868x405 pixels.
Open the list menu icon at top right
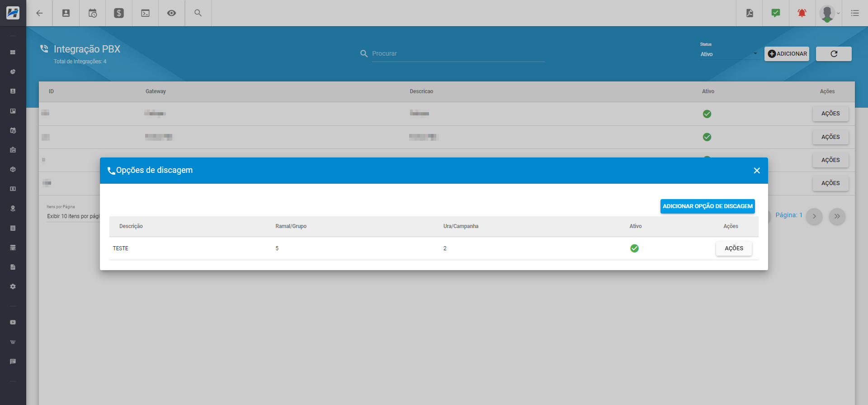tap(855, 13)
